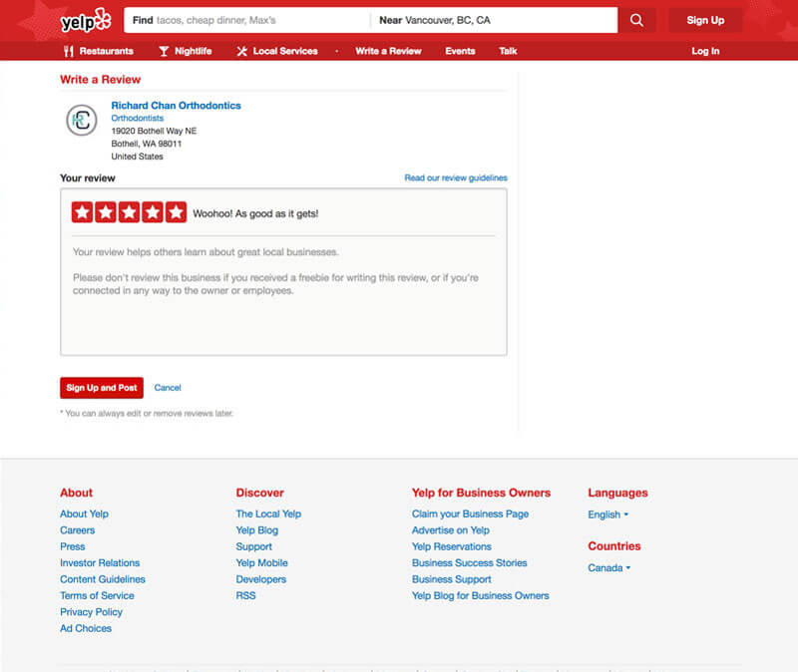Viewport: 798px width, 672px height.
Task: Open Advertise on Yelp link
Action: tap(451, 530)
